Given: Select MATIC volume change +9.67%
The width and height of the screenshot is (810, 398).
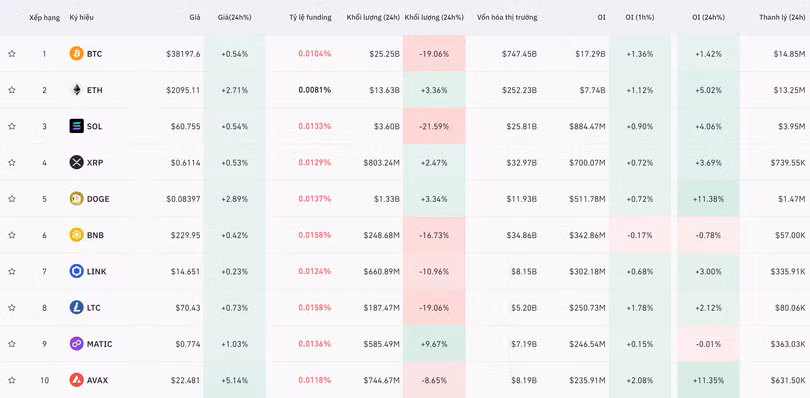Looking at the screenshot, I should point(434,344).
